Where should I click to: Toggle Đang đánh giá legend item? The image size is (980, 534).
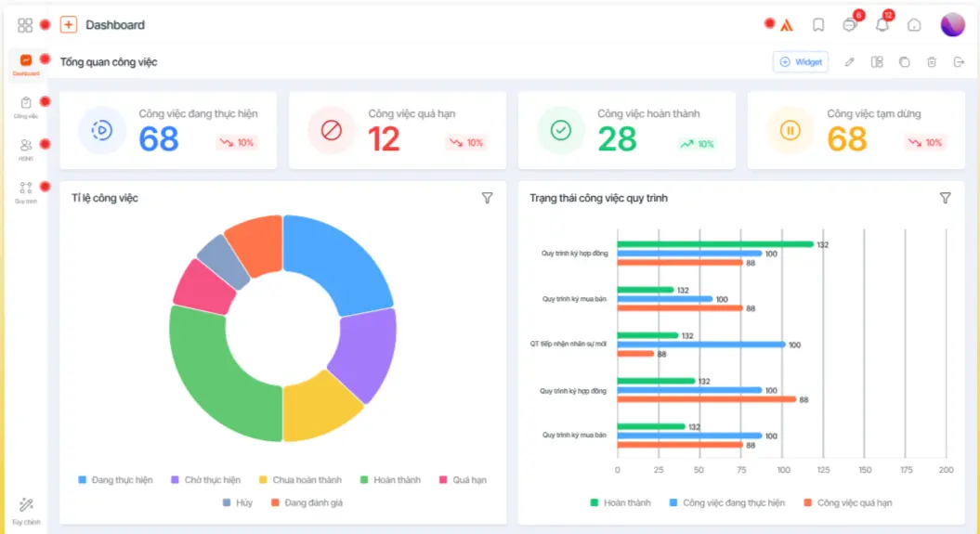pyautogui.click(x=307, y=502)
